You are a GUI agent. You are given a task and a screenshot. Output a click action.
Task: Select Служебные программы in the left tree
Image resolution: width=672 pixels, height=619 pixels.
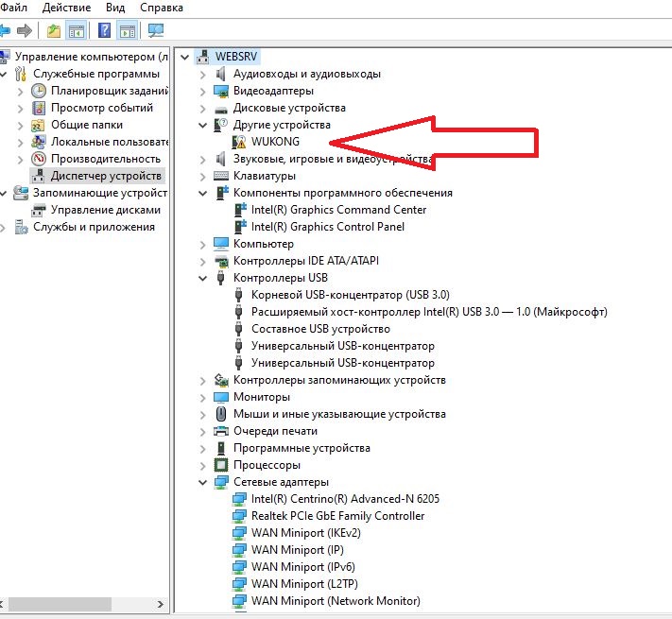click(x=96, y=74)
